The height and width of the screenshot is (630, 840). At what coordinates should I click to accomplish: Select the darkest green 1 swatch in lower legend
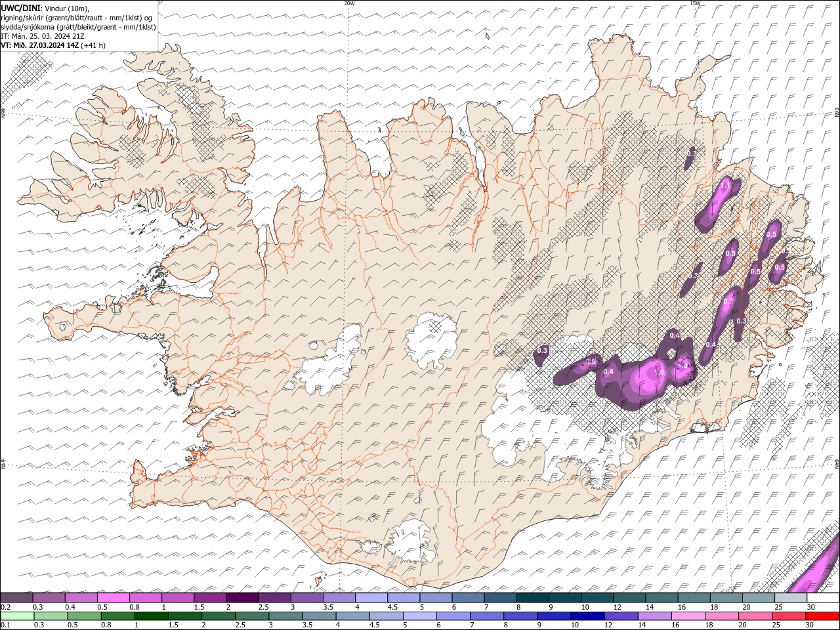[152, 616]
